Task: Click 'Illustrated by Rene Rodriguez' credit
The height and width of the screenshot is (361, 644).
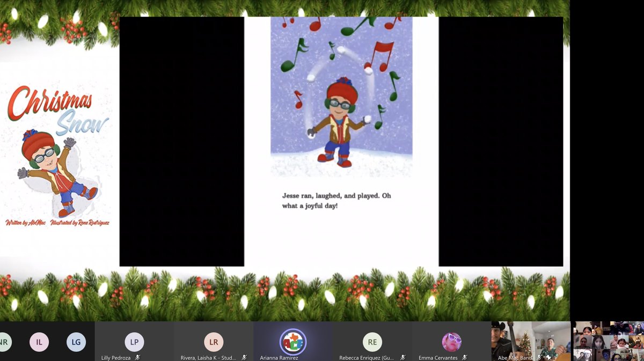Action: pos(80,222)
